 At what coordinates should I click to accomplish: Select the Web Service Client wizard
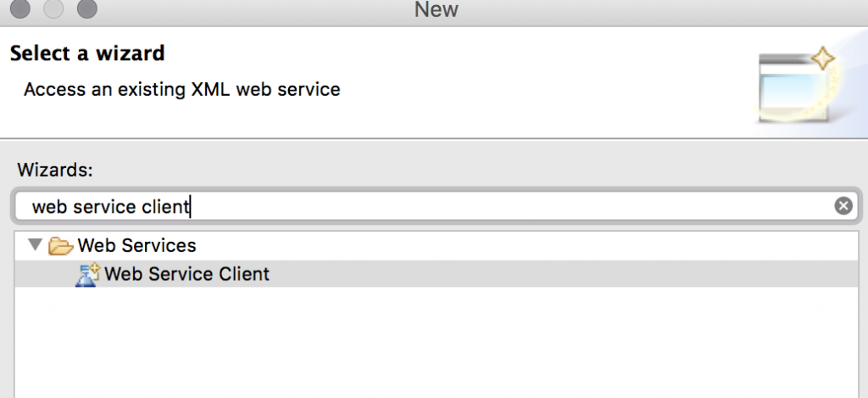click(186, 274)
